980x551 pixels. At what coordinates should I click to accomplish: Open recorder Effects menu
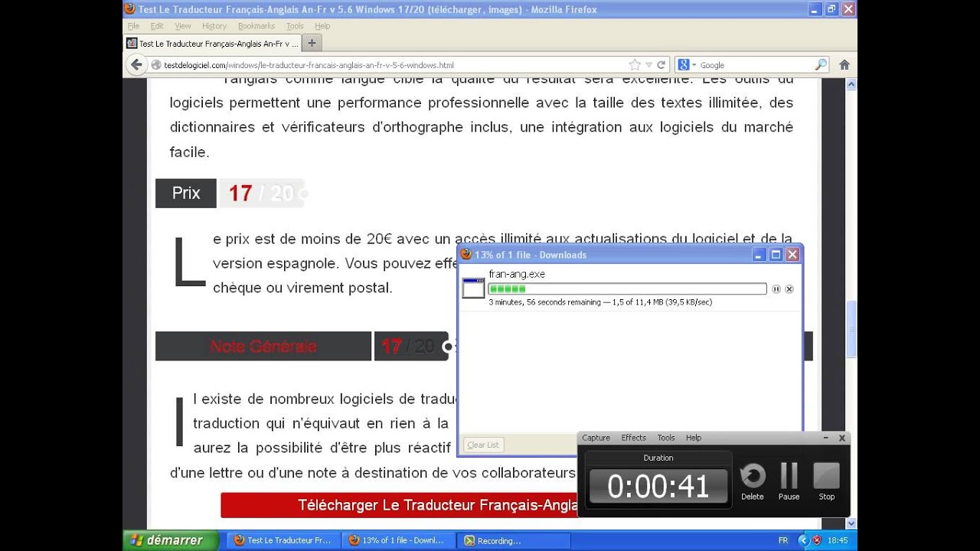click(634, 438)
